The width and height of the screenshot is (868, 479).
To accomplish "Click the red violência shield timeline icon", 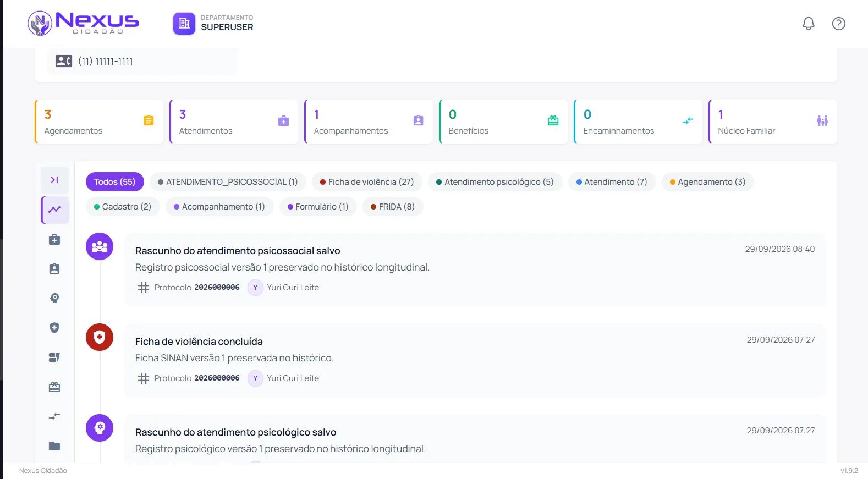I will pyautogui.click(x=100, y=337).
